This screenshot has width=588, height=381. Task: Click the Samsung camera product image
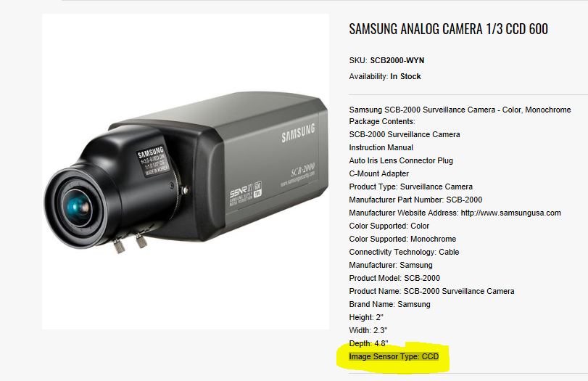point(186,171)
